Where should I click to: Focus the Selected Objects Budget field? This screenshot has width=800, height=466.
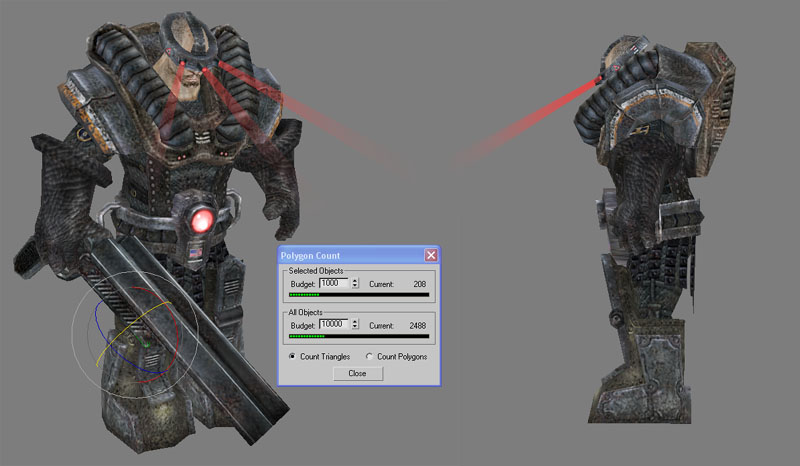coord(334,283)
